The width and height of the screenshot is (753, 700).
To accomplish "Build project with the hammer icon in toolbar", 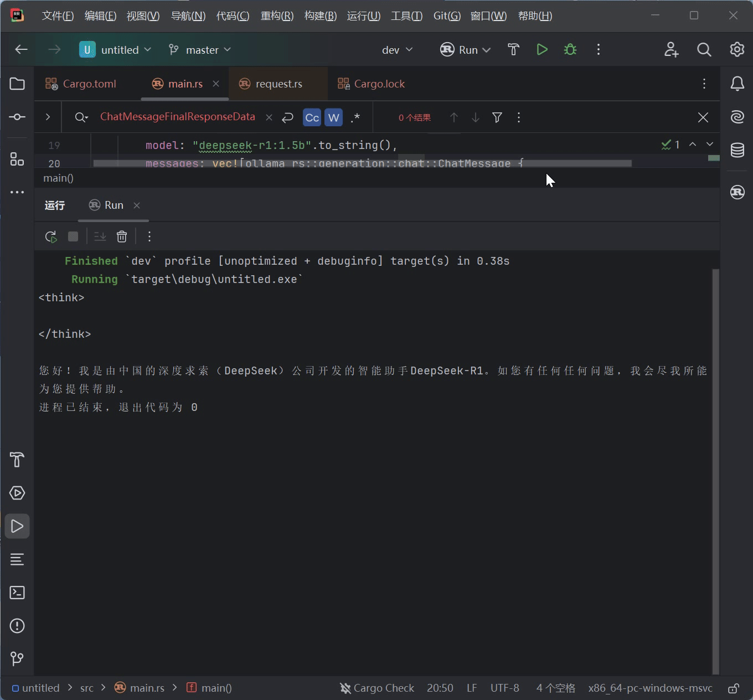I will tap(513, 50).
